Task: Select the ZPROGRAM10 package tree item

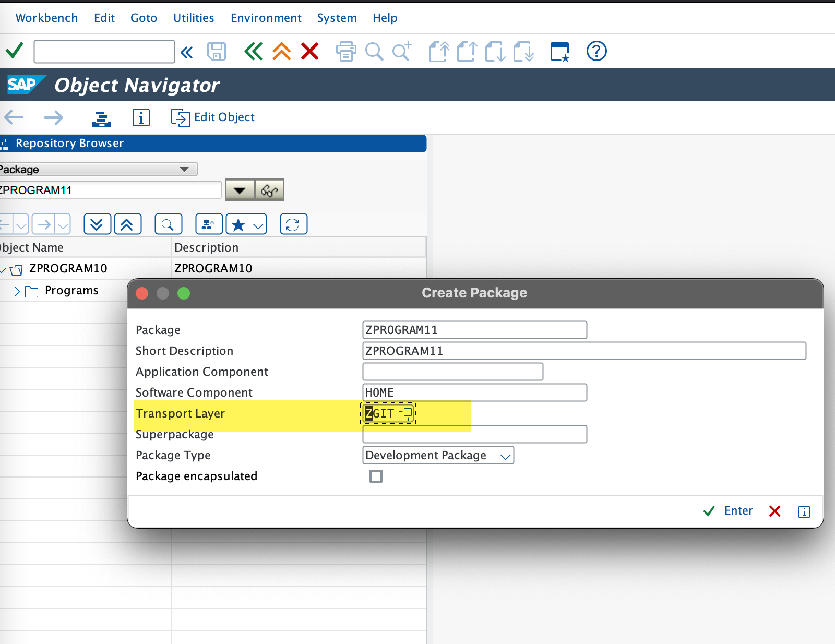Action: [68, 268]
